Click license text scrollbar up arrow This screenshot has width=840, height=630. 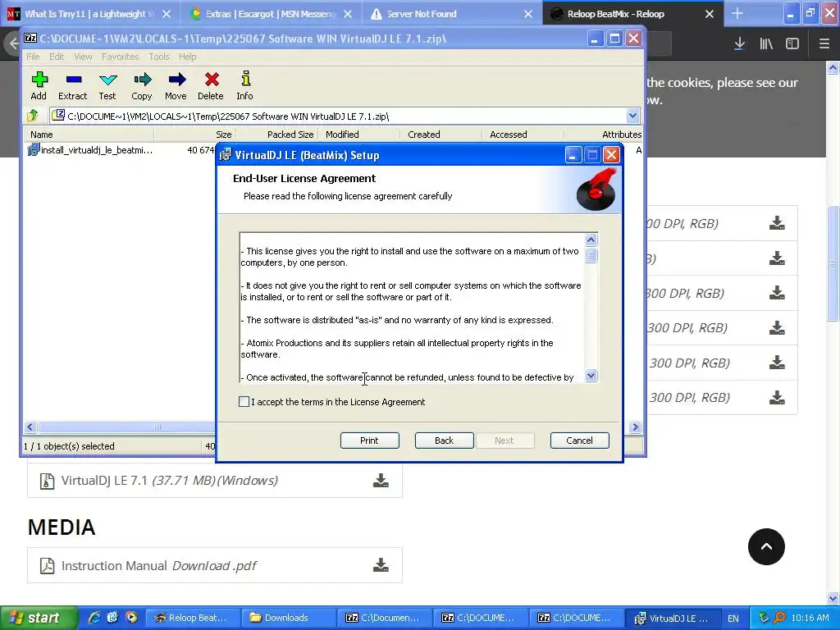591,240
